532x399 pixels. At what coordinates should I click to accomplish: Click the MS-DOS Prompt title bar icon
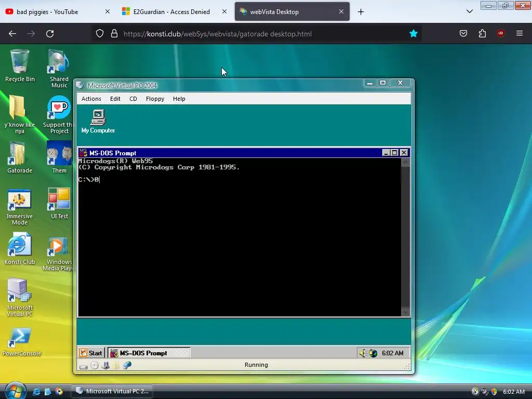pyautogui.click(x=83, y=153)
